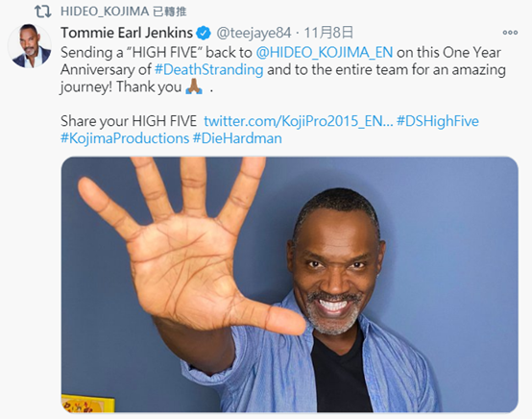
Task: Click the Tommie Earl Jenkins display name
Action: 127,33
